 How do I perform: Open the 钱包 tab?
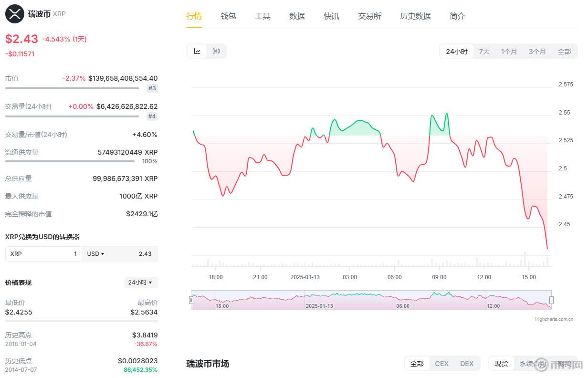228,16
